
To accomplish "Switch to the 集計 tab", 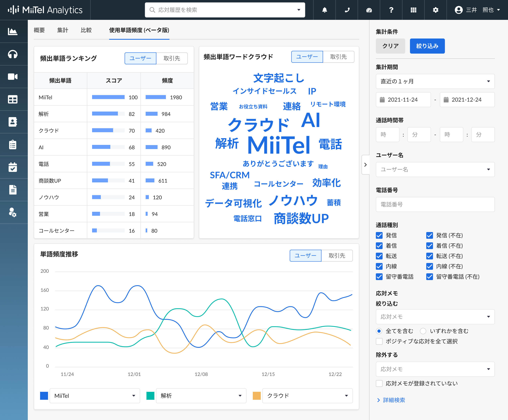I will pos(63,30).
